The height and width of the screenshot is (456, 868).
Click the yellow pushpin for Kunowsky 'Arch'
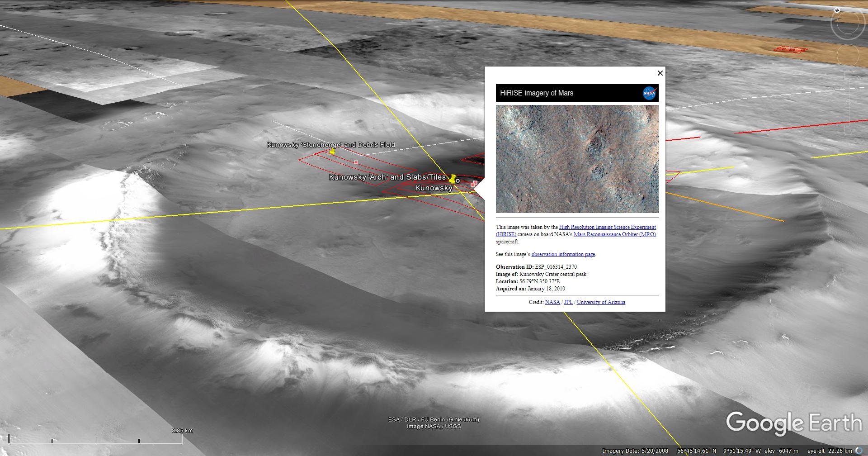[x=452, y=179]
